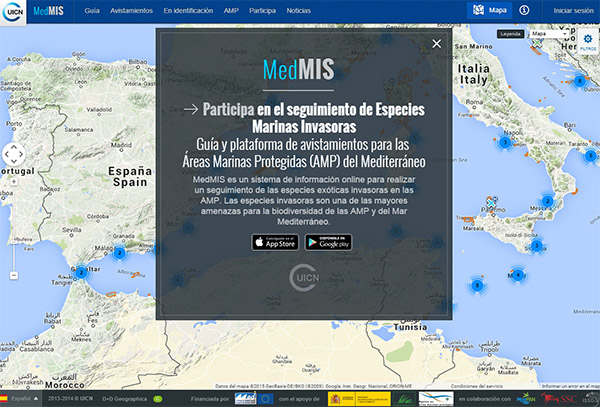This screenshot has height=407, width=600.
Task: Click cluster marker 5 near Taranto
Action: point(590,156)
